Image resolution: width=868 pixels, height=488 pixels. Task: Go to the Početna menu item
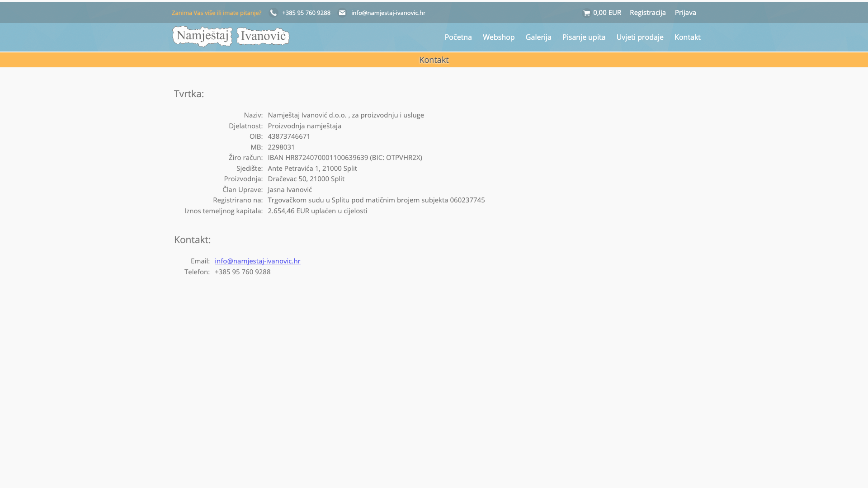[458, 37]
